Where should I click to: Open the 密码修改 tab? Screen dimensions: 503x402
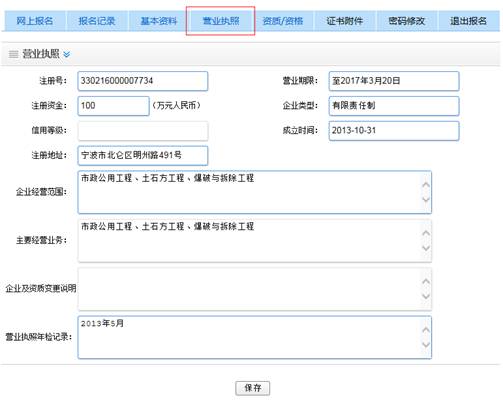(x=407, y=21)
